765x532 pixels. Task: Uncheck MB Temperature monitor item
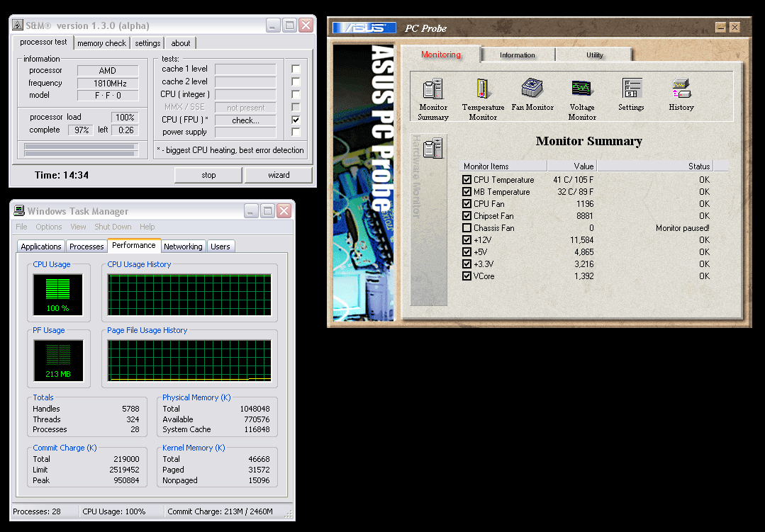tap(467, 192)
